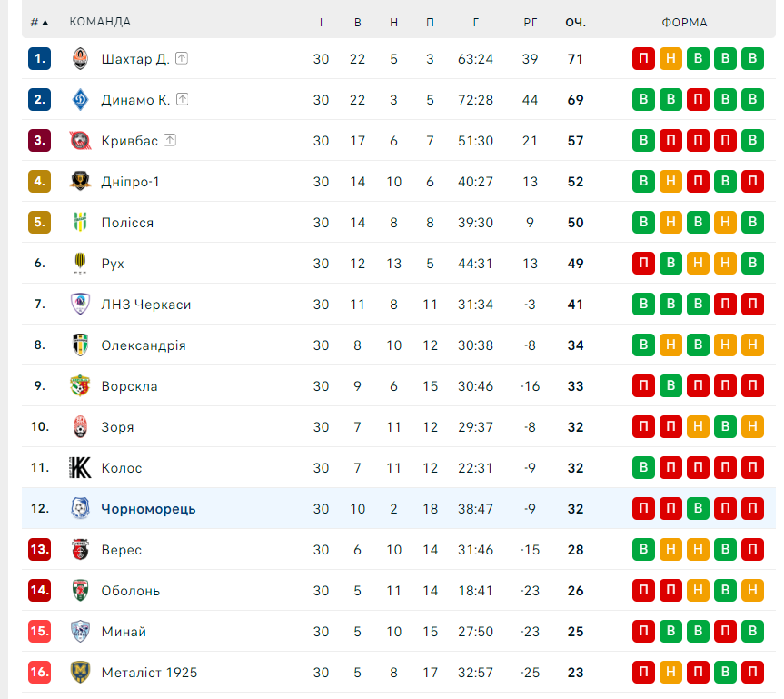Click the Колос club crest
Viewport: 784px width, 699px height.
click(80, 468)
